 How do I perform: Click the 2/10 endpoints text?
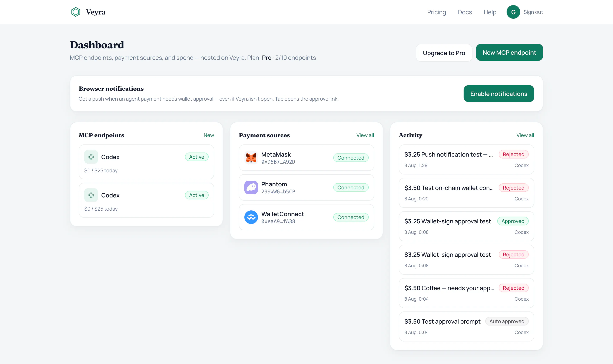point(295,58)
